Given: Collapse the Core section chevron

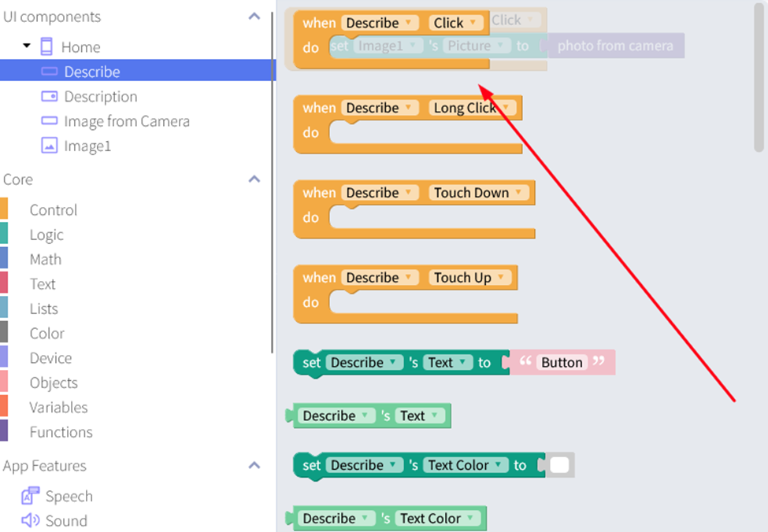Looking at the screenshot, I should pos(254,179).
